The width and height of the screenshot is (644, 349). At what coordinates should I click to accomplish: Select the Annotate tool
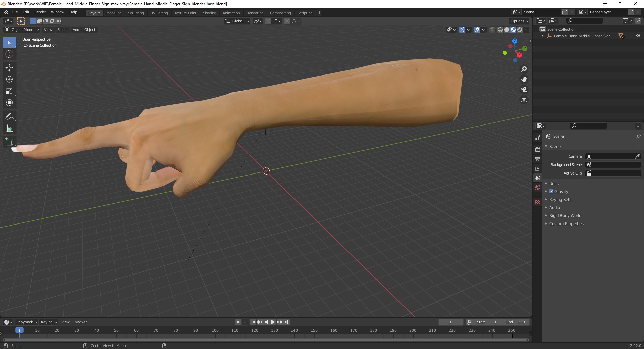9,117
